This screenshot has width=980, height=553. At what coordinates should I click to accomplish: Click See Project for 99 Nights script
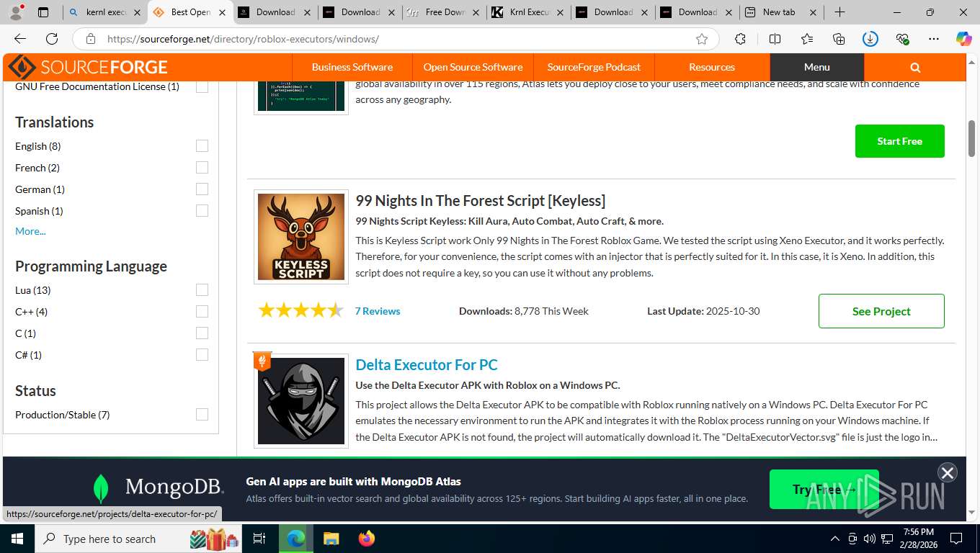(x=881, y=311)
